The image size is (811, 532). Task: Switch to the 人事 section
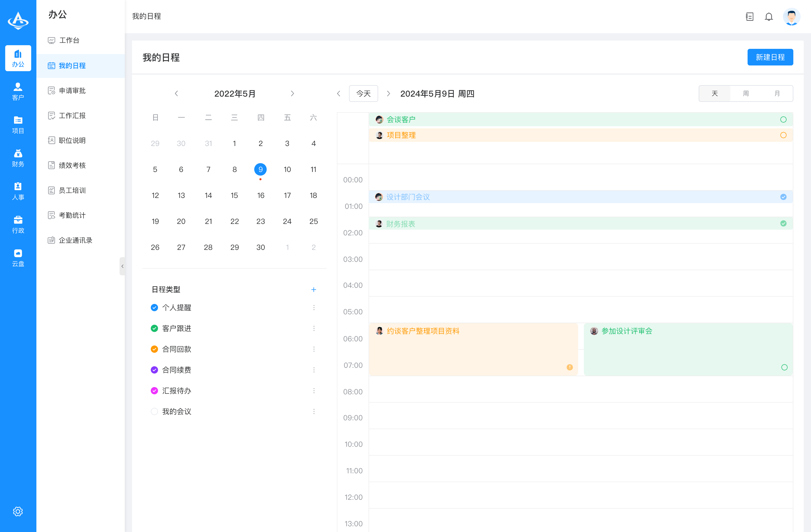(x=18, y=191)
